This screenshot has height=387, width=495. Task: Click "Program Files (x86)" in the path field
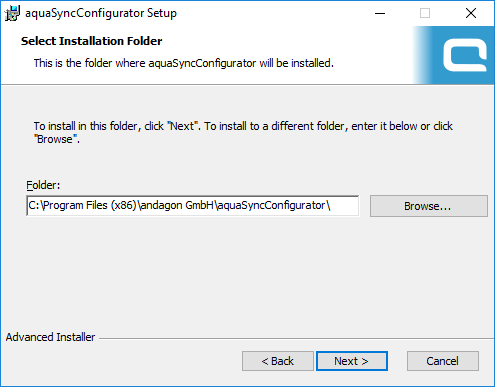click(90, 205)
